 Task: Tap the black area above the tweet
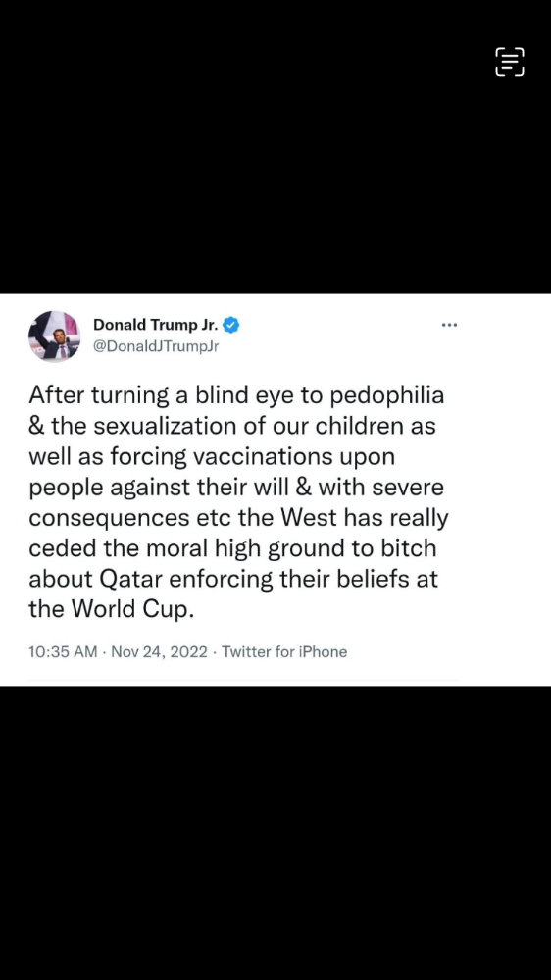click(x=275, y=147)
